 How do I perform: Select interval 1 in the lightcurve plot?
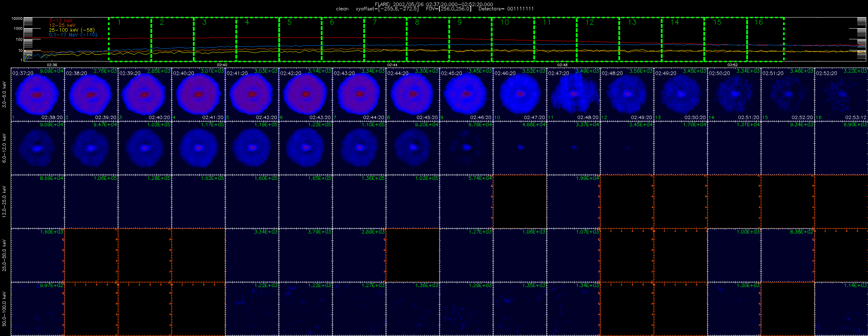pyautogui.click(x=130, y=39)
